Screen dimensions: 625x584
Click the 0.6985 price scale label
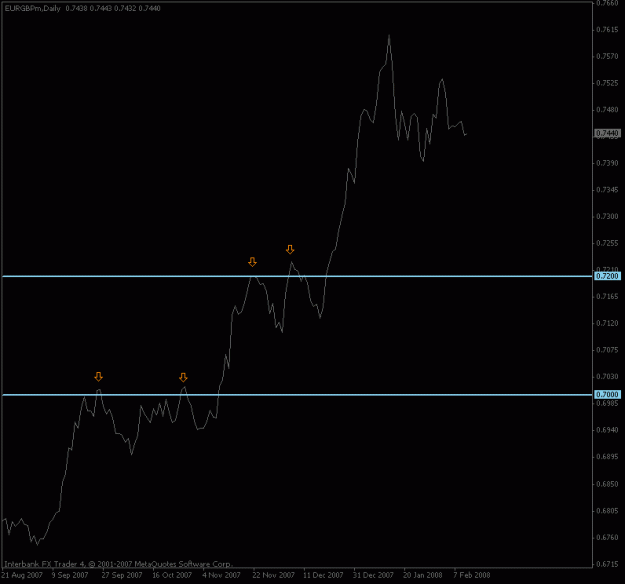pos(607,403)
